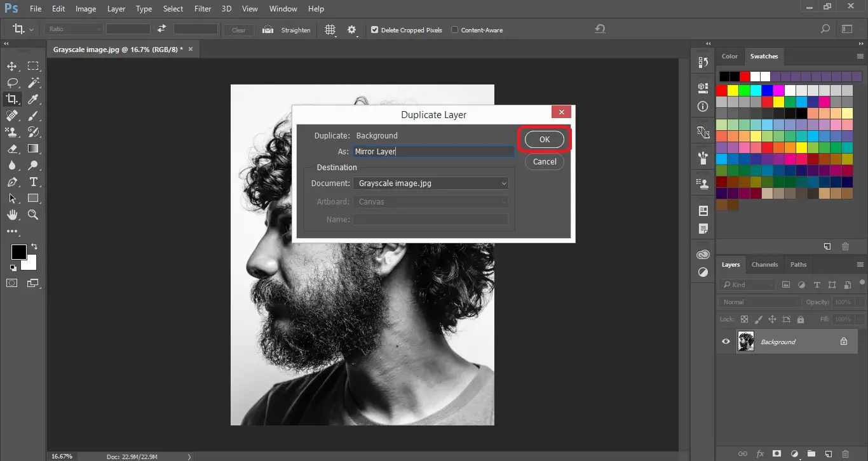Select the Move tool

pos(11,66)
